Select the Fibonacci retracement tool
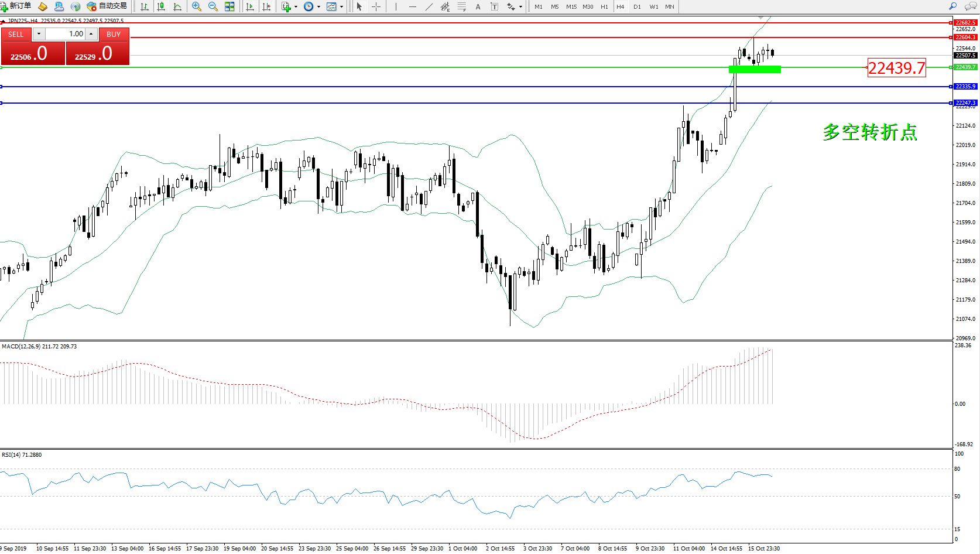This screenshot has width=980, height=554. [x=462, y=6]
